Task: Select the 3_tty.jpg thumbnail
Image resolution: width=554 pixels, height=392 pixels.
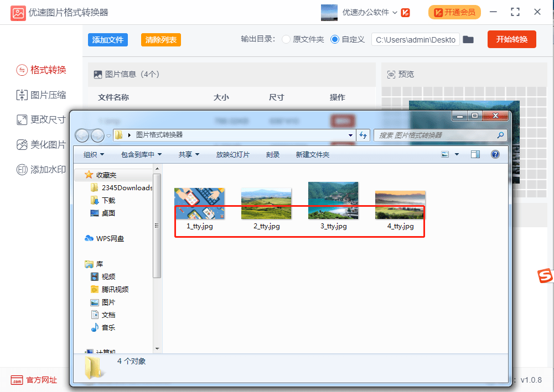Action: (333, 200)
